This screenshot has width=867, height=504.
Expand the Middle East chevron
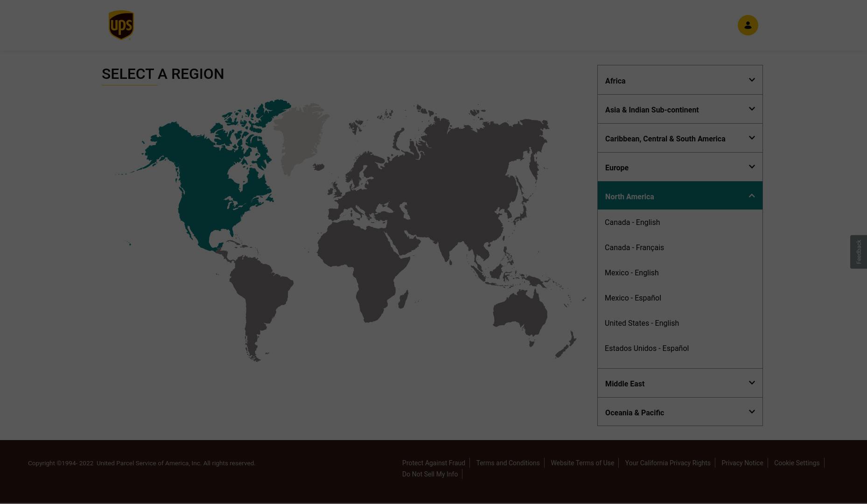751,383
